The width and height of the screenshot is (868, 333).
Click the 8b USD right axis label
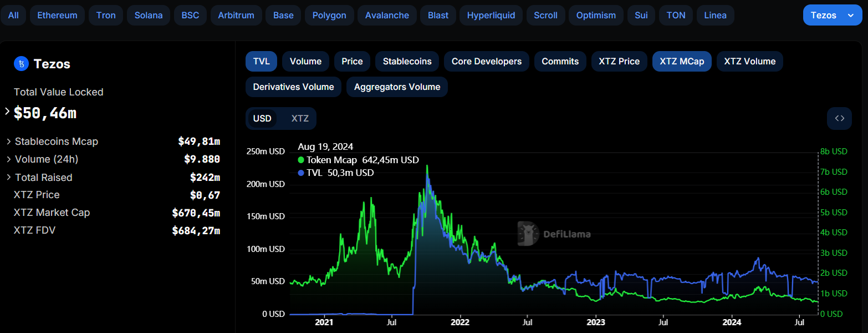tap(834, 151)
